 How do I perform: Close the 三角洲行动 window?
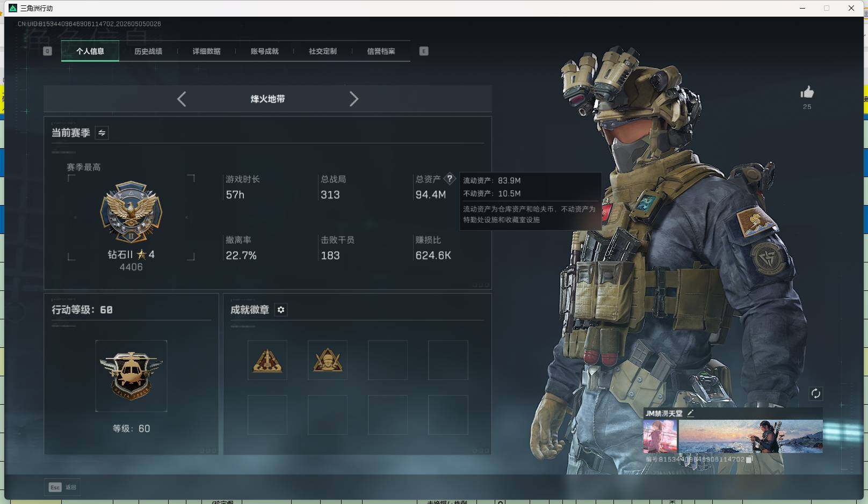(x=851, y=8)
